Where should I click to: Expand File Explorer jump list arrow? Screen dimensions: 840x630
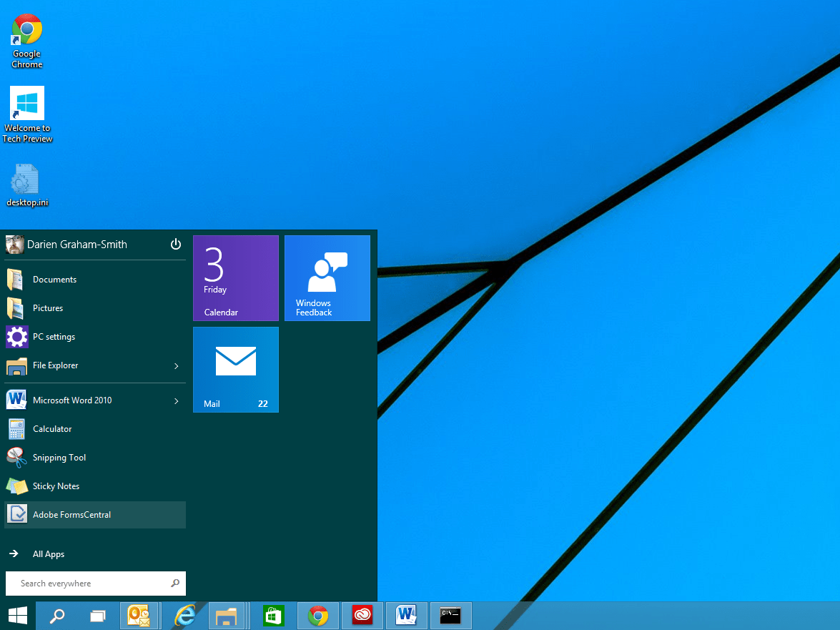177,366
